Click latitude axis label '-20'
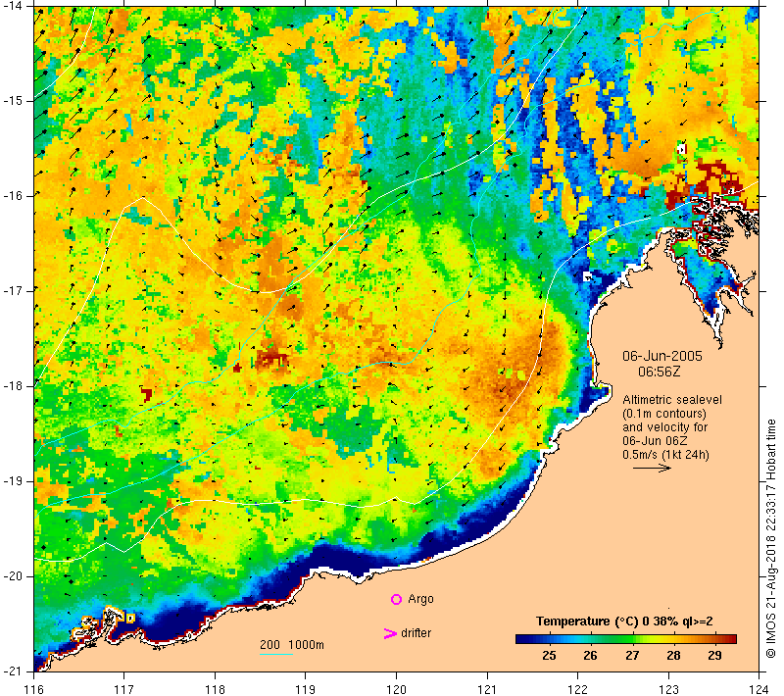Screen dimensions: 784x696 (x=12, y=576)
